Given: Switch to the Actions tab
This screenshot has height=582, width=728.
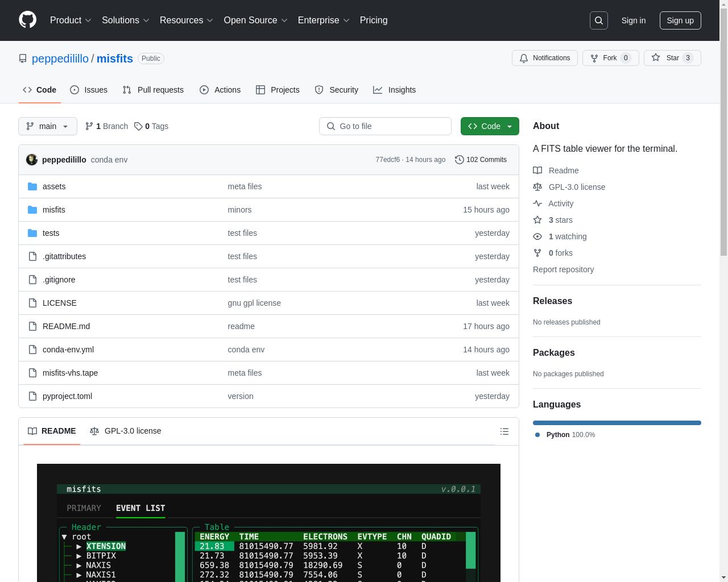Looking at the screenshot, I should click(220, 90).
